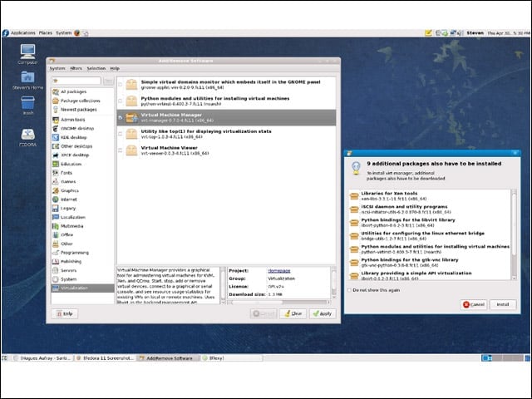
Task: Open the Computer desktop icon
Action: click(x=27, y=52)
